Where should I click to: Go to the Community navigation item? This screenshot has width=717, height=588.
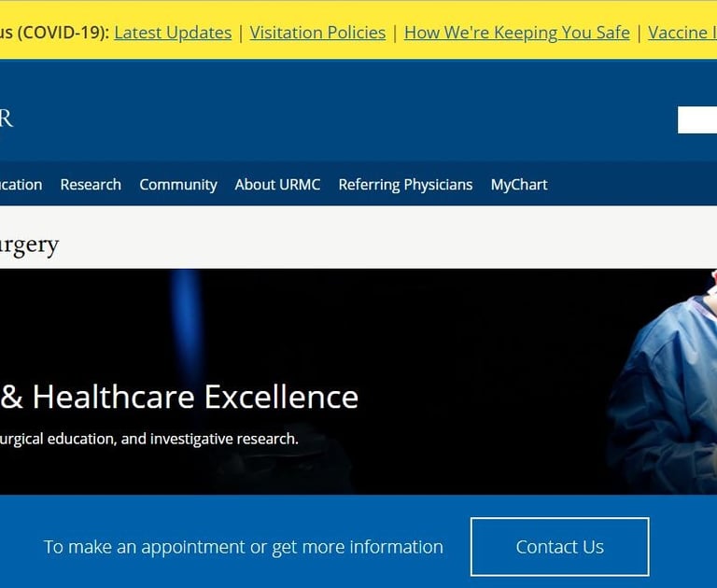178,185
